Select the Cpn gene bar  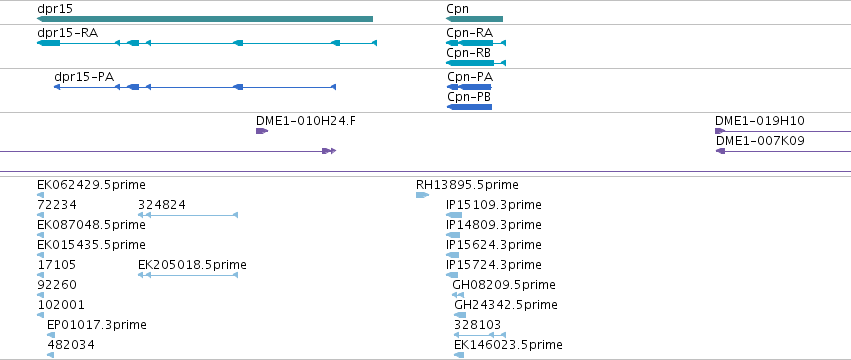pyautogui.click(x=474, y=19)
